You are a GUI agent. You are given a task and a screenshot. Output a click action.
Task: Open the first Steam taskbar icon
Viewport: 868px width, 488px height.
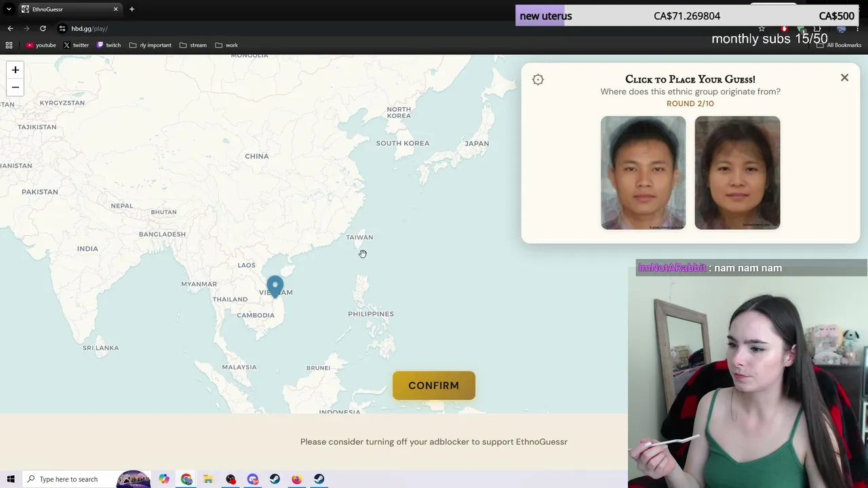click(x=275, y=479)
